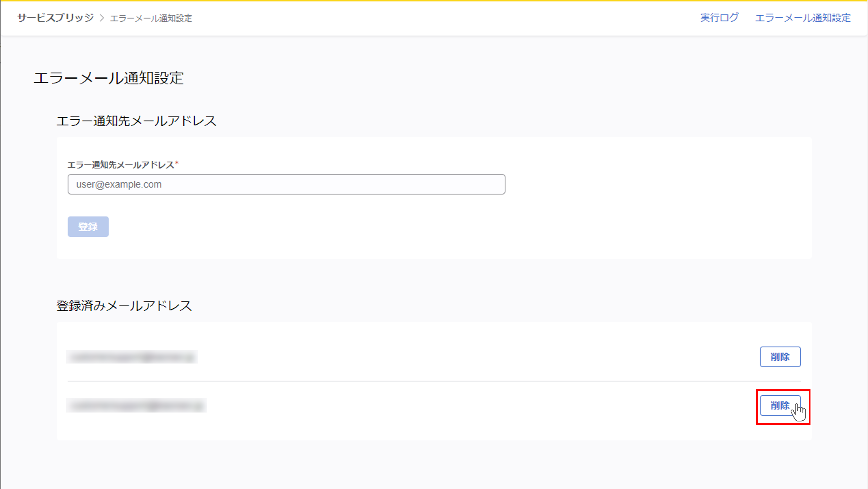Click empty space right of 登録 button
The height and width of the screenshot is (489, 868).
(303, 227)
